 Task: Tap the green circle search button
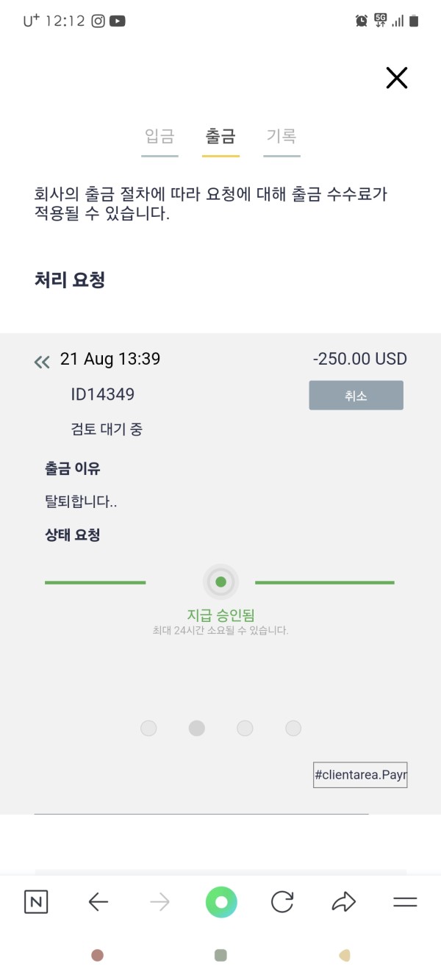pyautogui.click(x=221, y=902)
